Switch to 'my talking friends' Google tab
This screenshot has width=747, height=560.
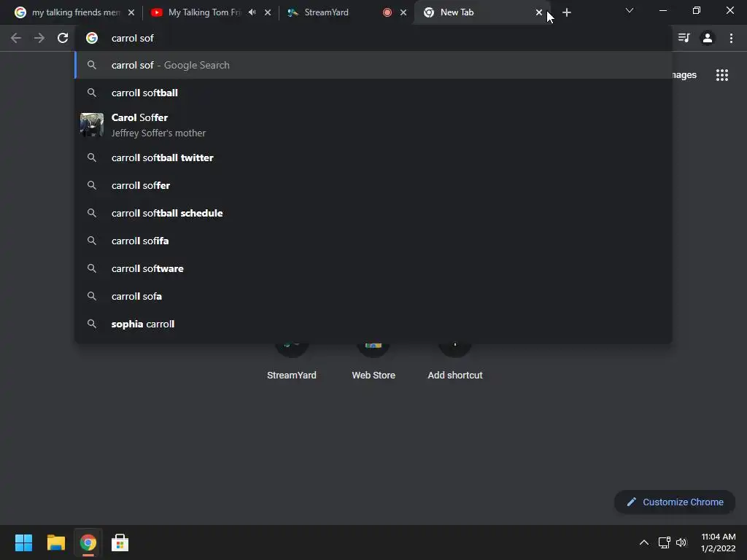tap(75, 12)
